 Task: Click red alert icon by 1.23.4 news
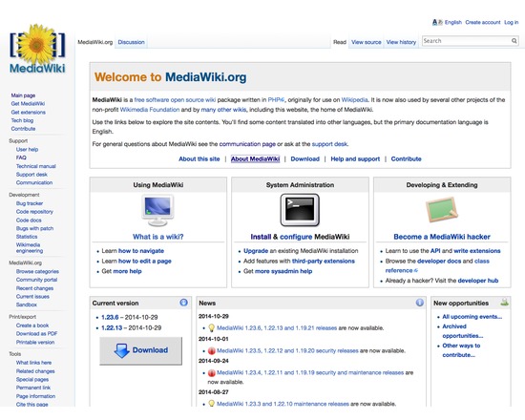[x=211, y=373]
